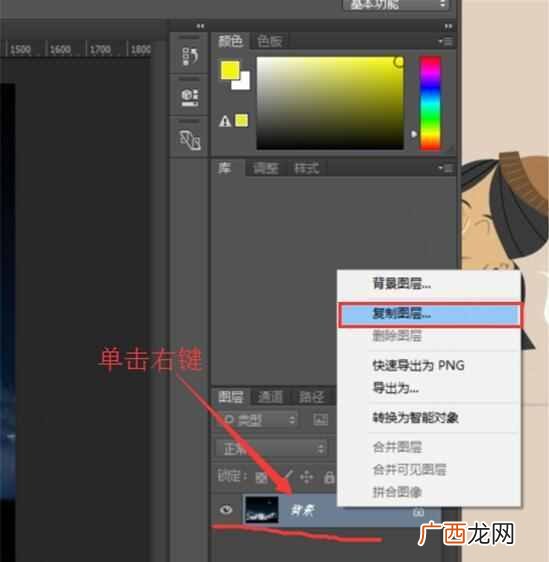Click the gamut-safe yellow swatch
549x562 pixels.
[241, 120]
